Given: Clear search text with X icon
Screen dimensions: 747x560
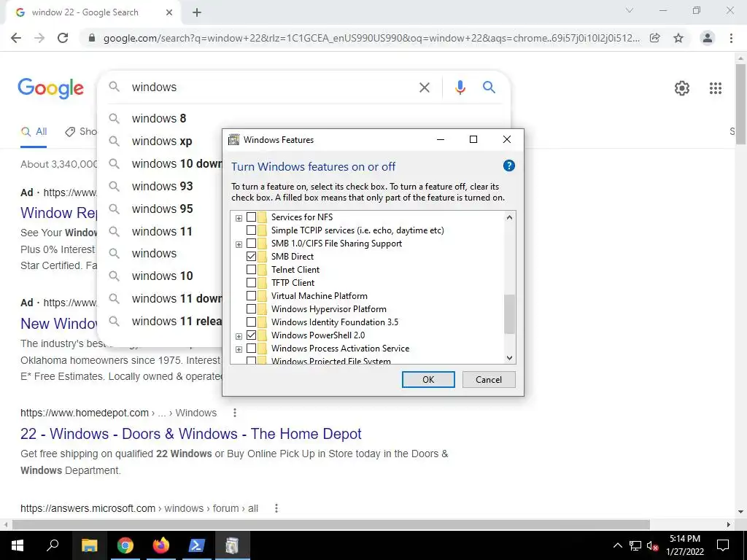Looking at the screenshot, I should point(425,87).
